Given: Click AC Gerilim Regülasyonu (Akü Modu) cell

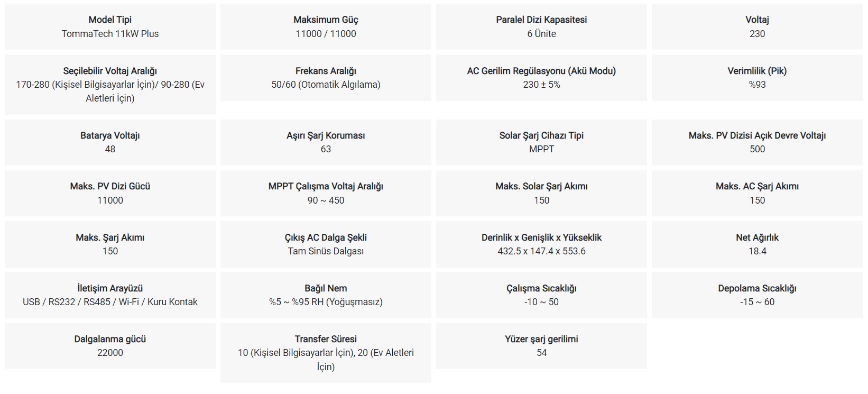Looking at the screenshot, I should click(541, 78).
